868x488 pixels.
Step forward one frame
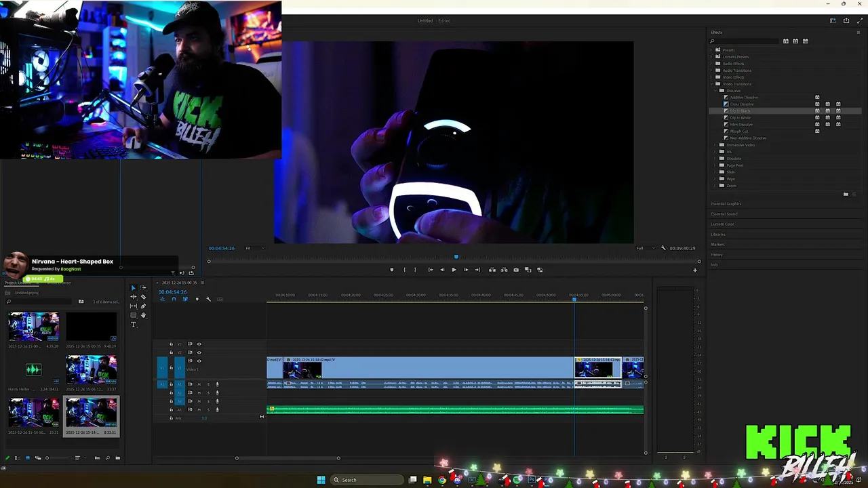tap(466, 270)
